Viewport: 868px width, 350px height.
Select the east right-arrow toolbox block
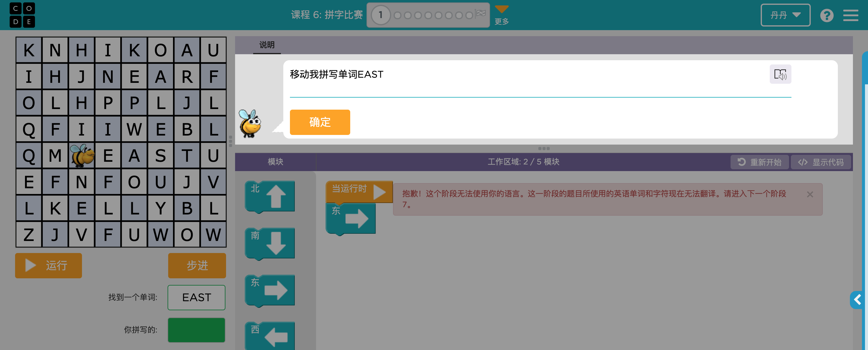(x=270, y=290)
